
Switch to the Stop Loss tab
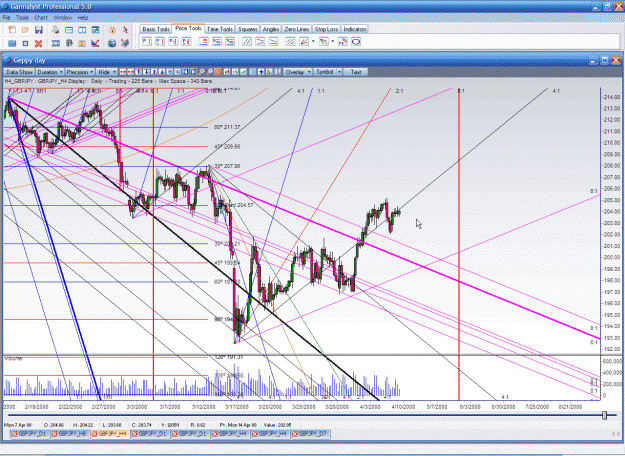[x=326, y=29]
